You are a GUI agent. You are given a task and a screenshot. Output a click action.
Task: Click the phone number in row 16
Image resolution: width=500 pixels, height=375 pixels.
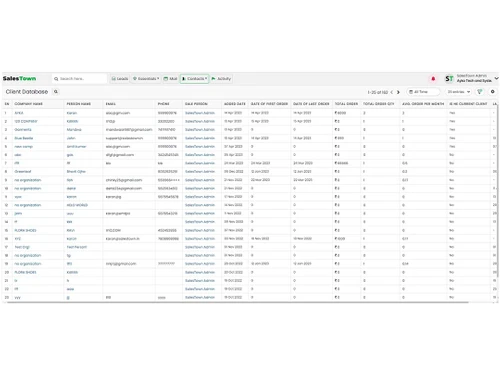(168, 239)
